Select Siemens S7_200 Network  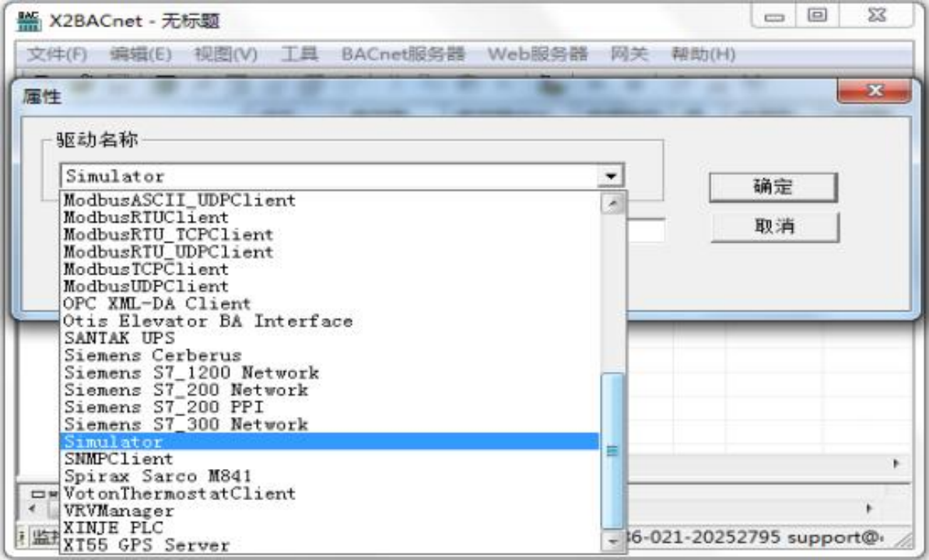tap(331, 390)
